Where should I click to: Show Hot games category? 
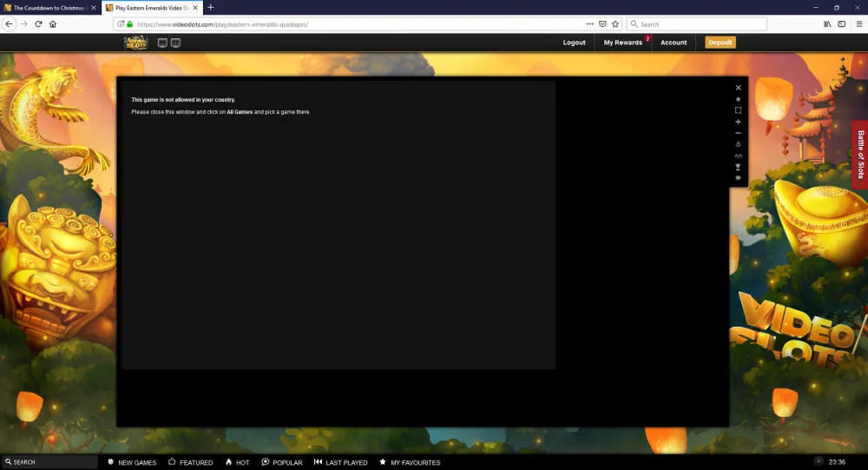[x=237, y=462]
